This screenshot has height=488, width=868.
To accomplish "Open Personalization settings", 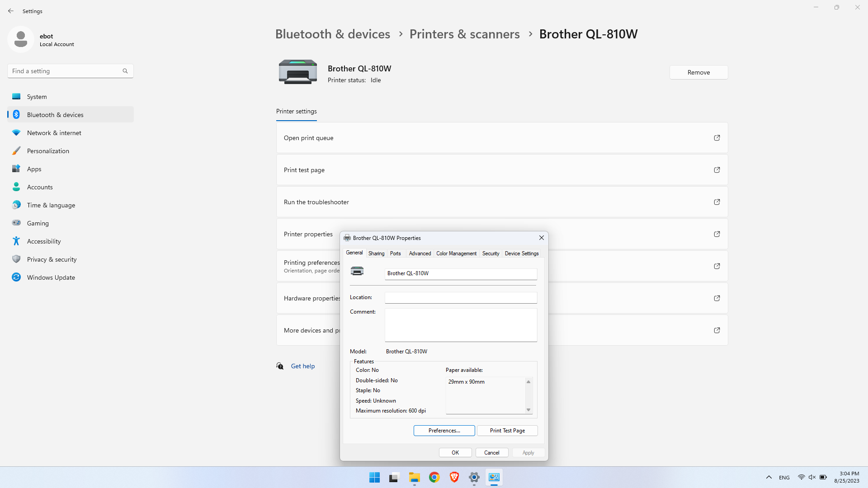I will pos(71,151).
